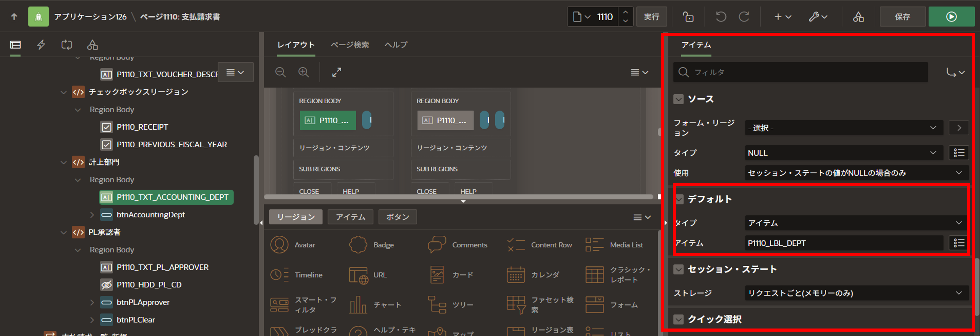The image size is (980, 336).
Task: Select the アイテム gallery tab
Action: tap(350, 217)
